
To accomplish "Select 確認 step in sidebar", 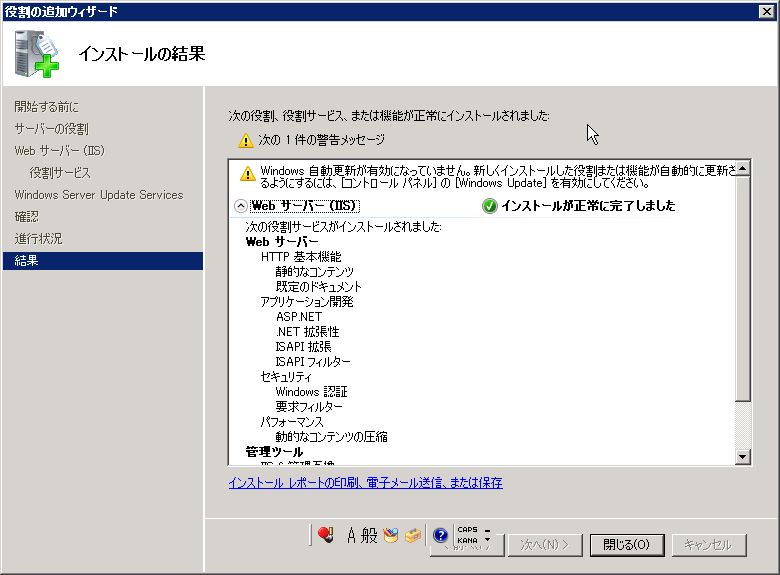I will (x=26, y=216).
